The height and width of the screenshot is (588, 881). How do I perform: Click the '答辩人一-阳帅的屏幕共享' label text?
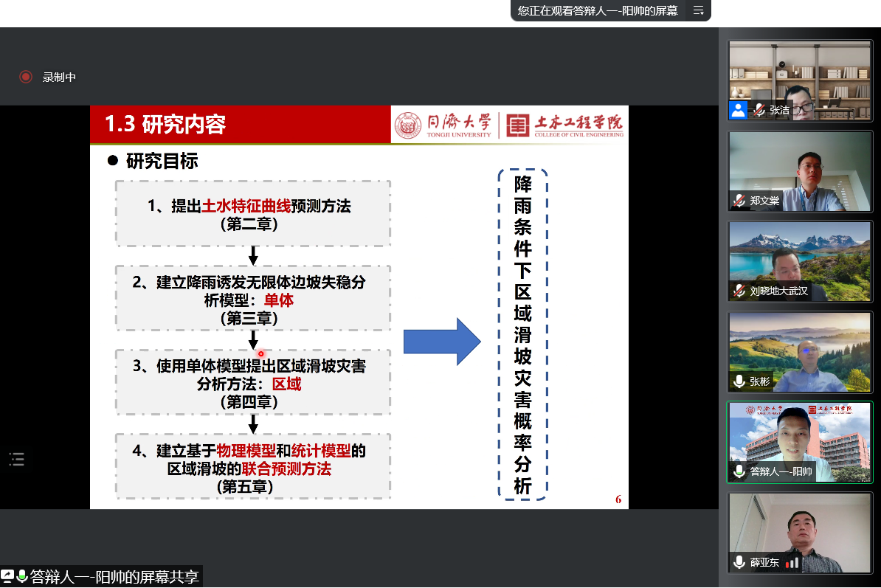(x=114, y=577)
